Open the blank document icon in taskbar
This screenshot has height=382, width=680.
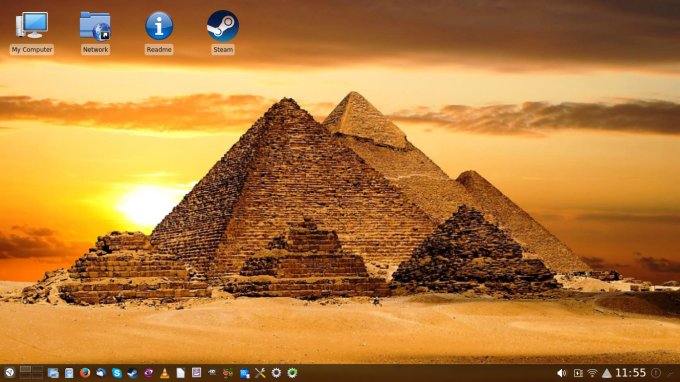180,373
